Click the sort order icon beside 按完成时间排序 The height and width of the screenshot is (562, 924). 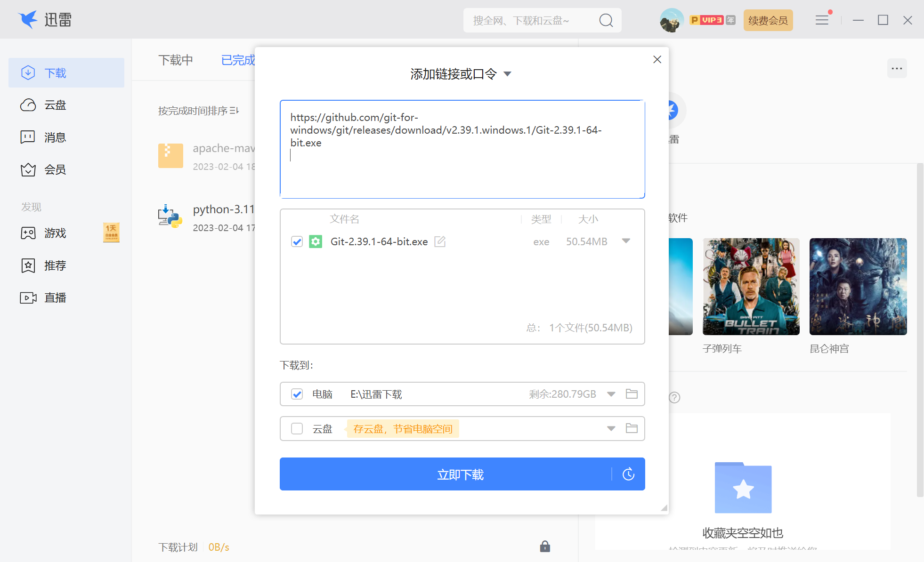pos(234,111)
